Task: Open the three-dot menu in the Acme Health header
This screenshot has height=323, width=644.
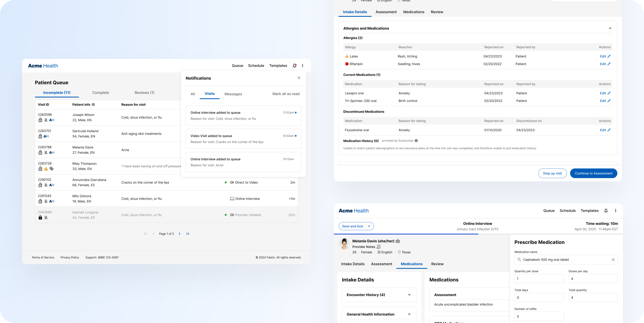Action: pos(302,66)
